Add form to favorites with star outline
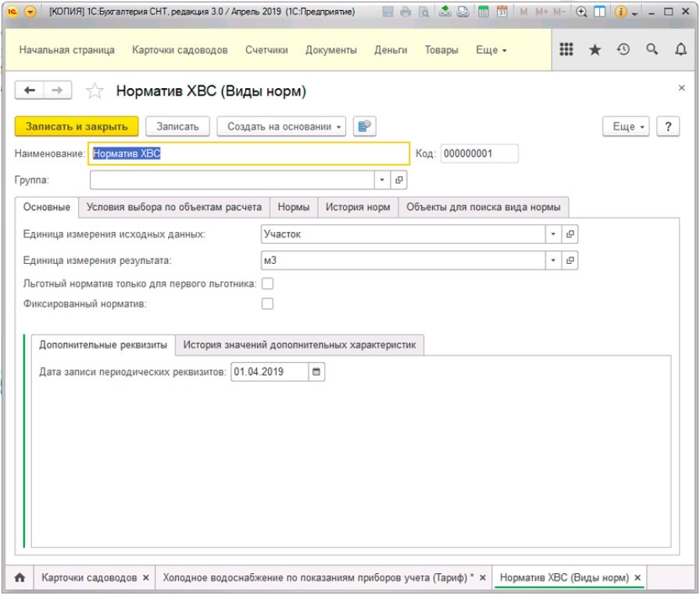The image size is (700, 595). coord(95,91)
